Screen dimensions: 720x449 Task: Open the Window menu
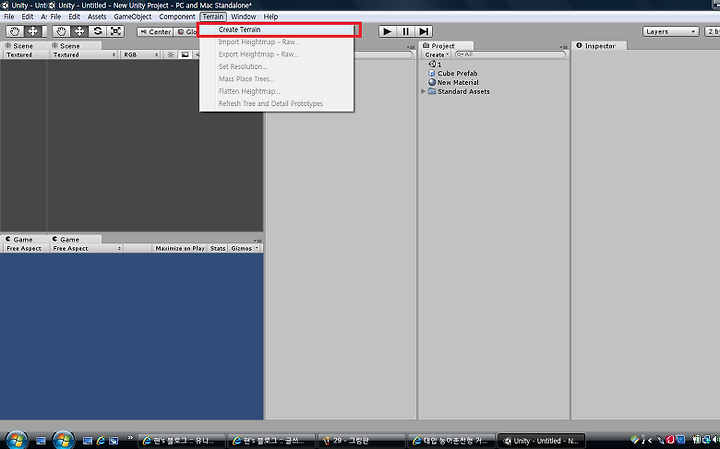coord(243,17)
